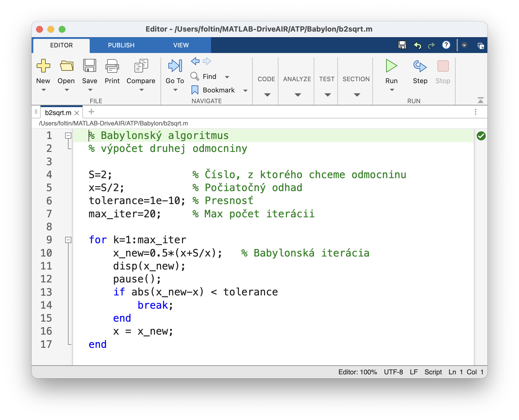Viewport: 519px width, 420px height.
Task: Navigate forward with the right arrow
Action: [x=207, y=61]
